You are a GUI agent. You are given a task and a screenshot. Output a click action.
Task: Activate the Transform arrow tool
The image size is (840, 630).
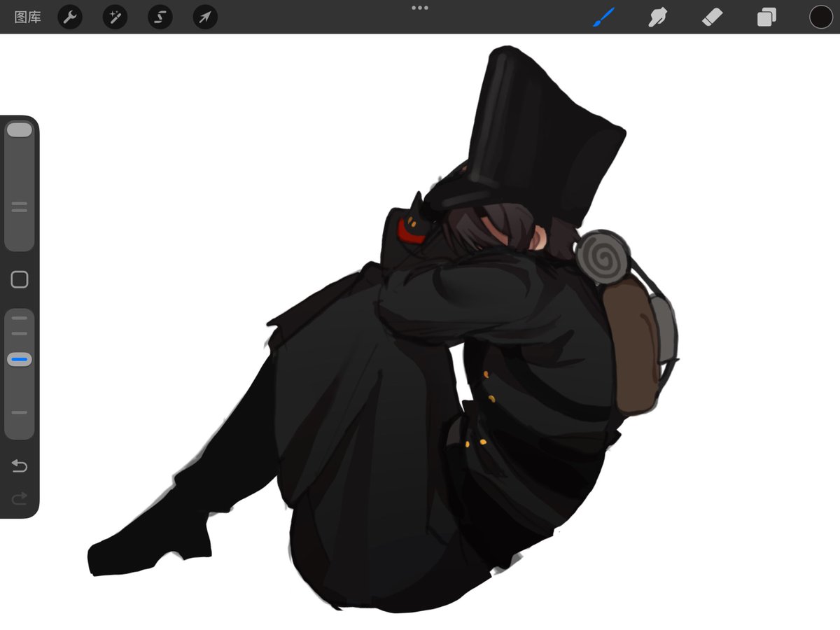(204, 17)
